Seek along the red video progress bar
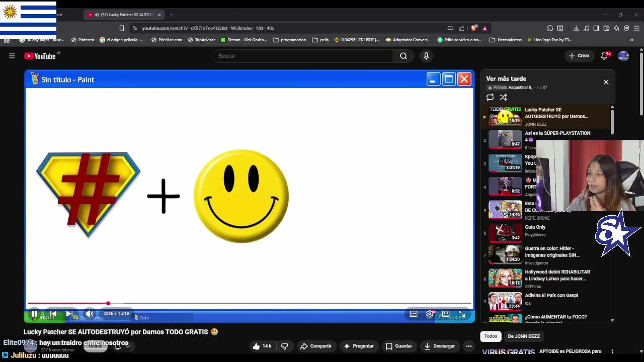The width and height of the screenshot is (644, 362). tap(250, 304)
